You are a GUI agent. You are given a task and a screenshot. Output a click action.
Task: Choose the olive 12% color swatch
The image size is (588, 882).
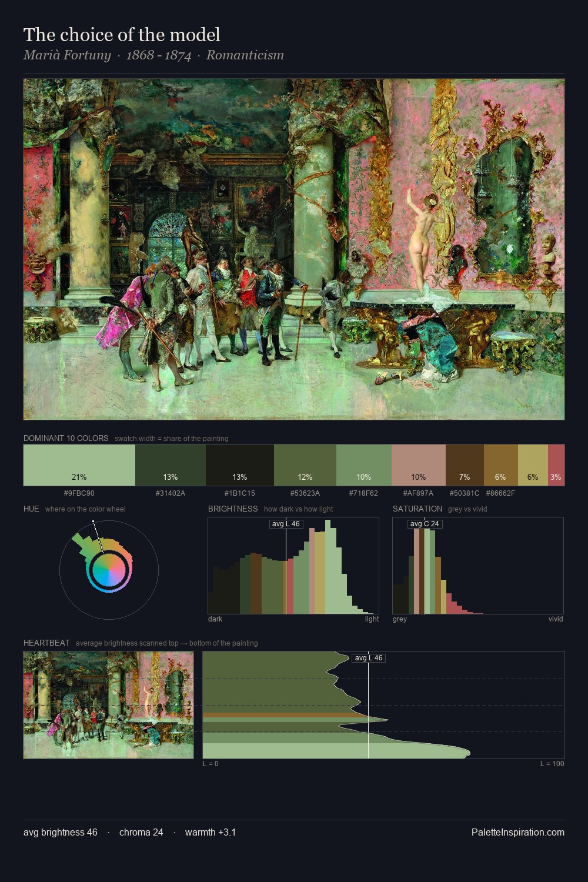point(305,465)
